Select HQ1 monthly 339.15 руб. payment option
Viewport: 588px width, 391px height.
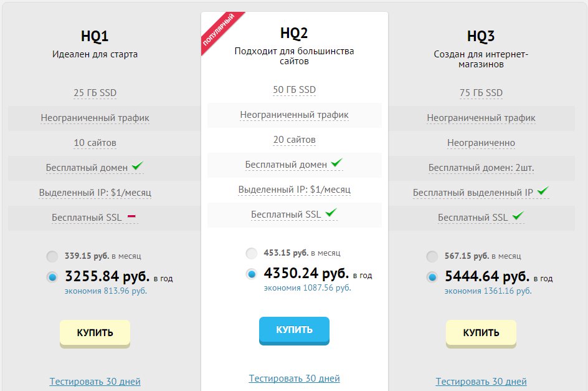click(x=52, y=256)
